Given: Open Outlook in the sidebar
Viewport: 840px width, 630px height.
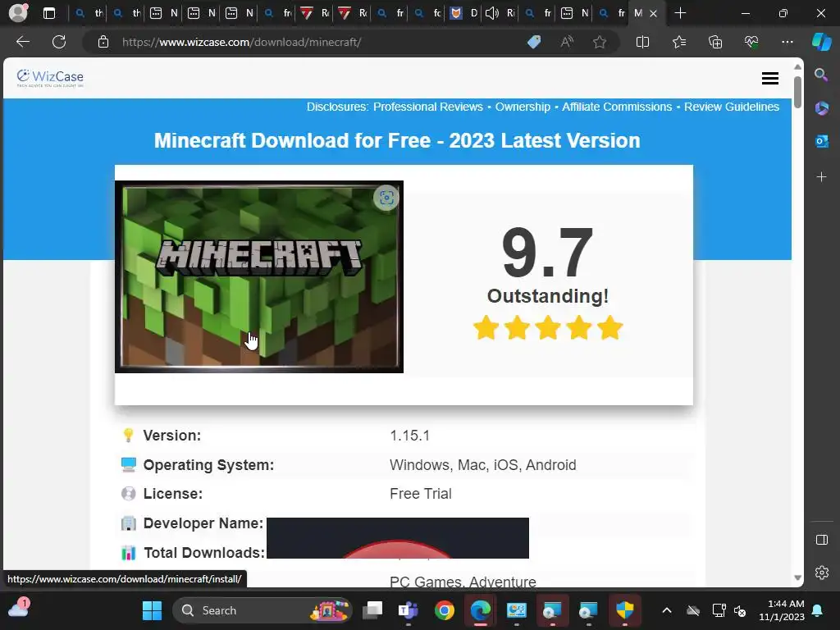Looking at the screenshot, I should pos(821,141).
